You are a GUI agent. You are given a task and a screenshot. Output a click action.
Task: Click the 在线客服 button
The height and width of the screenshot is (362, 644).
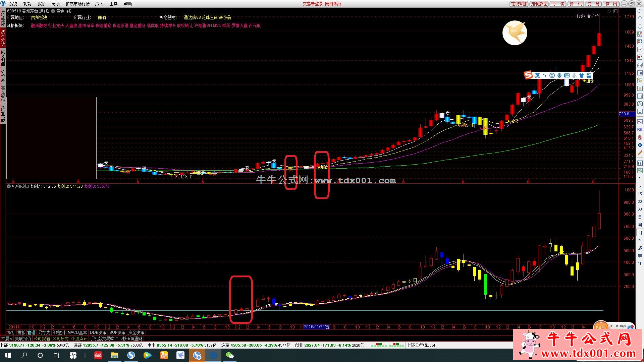[x=519, y=4]
